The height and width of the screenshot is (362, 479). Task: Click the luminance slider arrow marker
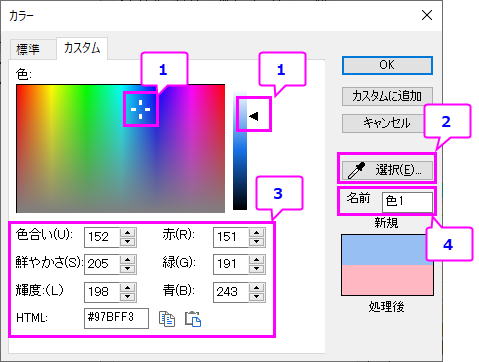(x=254, y=116)
